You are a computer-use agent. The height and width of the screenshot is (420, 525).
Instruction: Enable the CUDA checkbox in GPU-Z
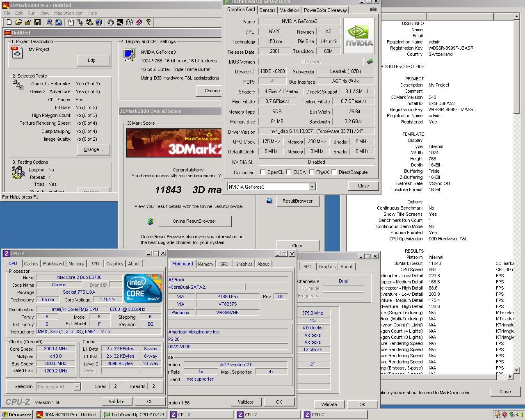(288, 172)
